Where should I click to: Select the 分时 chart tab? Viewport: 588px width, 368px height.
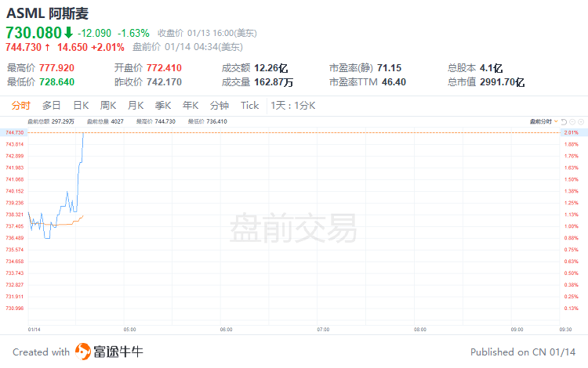21,106
